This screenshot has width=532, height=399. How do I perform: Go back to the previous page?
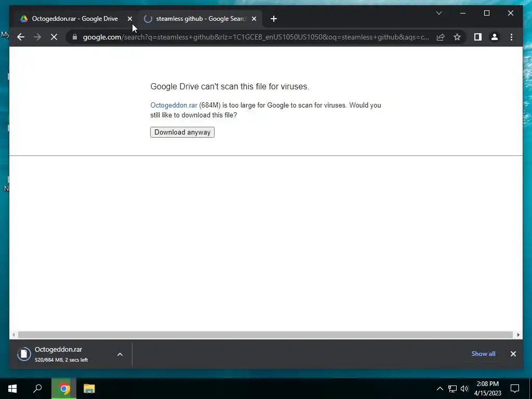pos(21,37)
